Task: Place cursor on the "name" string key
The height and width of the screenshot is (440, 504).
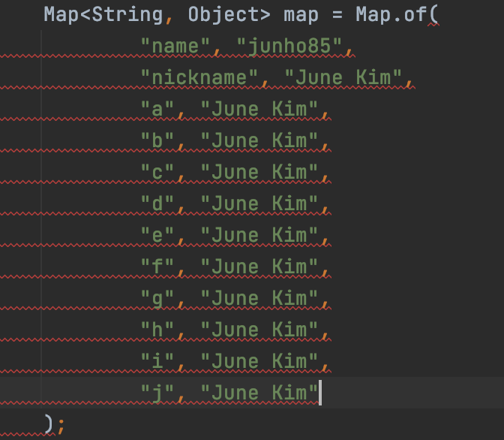Action: point(175,46)
